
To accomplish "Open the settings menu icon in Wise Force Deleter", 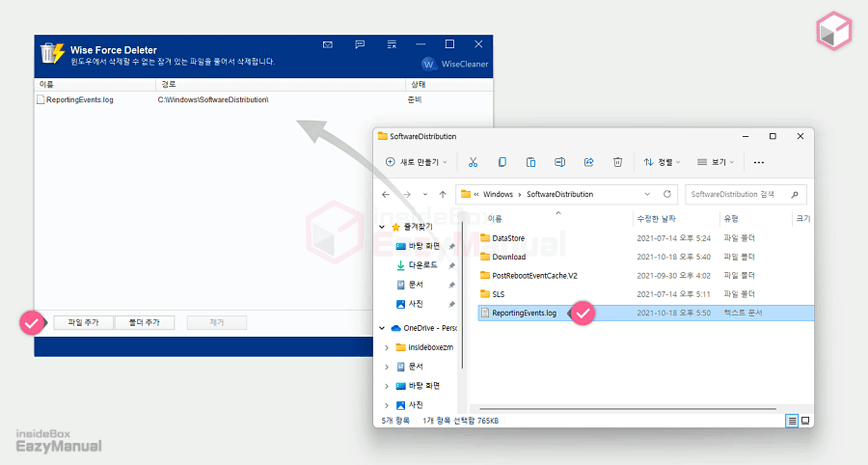I will click(392, 44).
